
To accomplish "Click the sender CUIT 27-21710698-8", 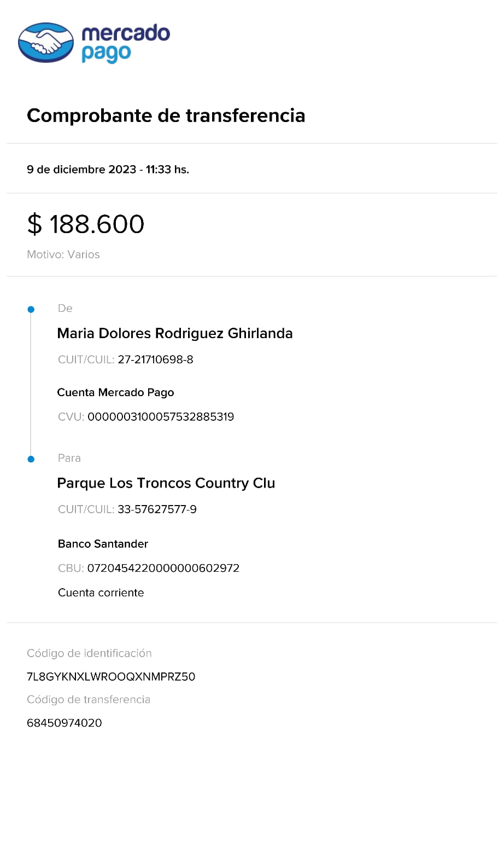I will pyautogui.click(x=155, y=359).
